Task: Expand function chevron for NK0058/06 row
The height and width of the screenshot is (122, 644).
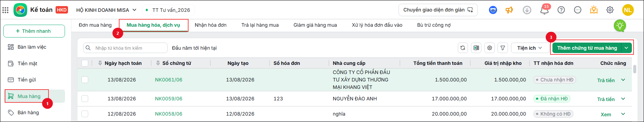Action: [x=623, y=114]
